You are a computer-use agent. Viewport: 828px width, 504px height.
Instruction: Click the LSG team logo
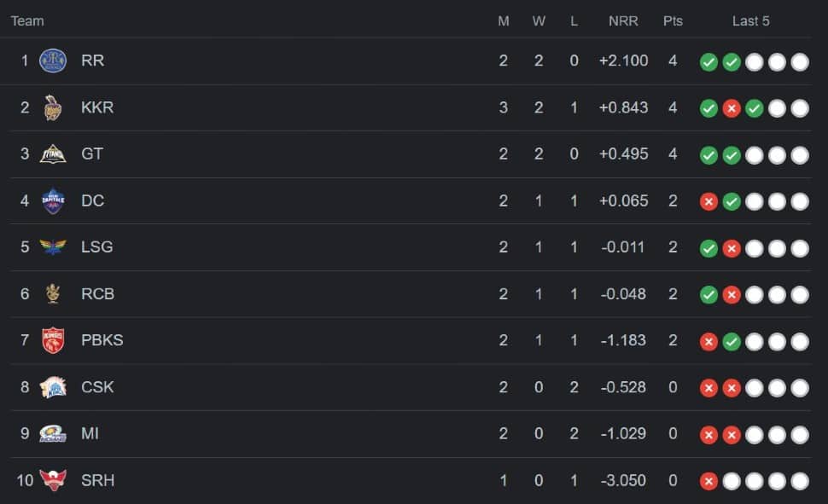pos(53,247)
